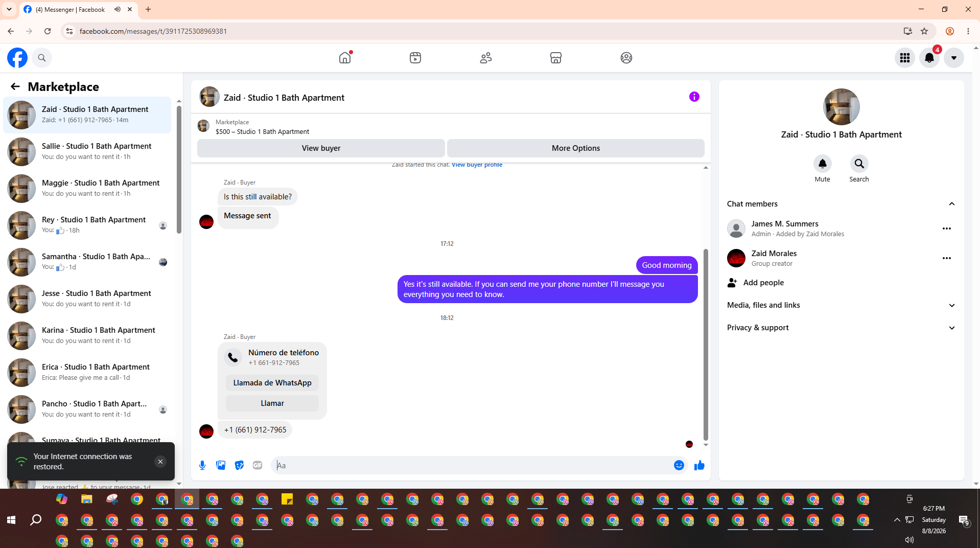The width and height of the screenshot is (980, 548).
Task: Open the Windows notification center
Action: click(x=964, y=520)
